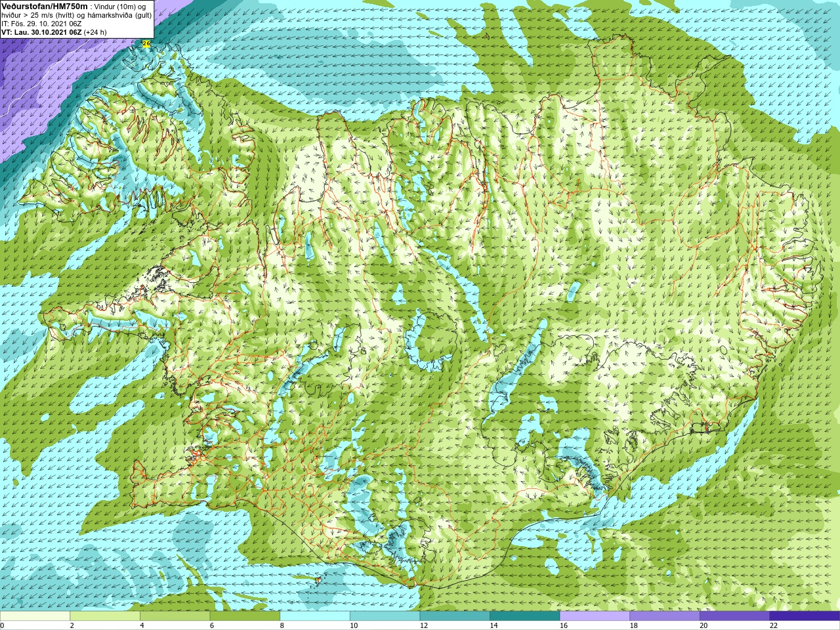Viewport: 840px width, 630px height.
Task: Select the darker green 6–8 scale segment
Action: [245, 616]
